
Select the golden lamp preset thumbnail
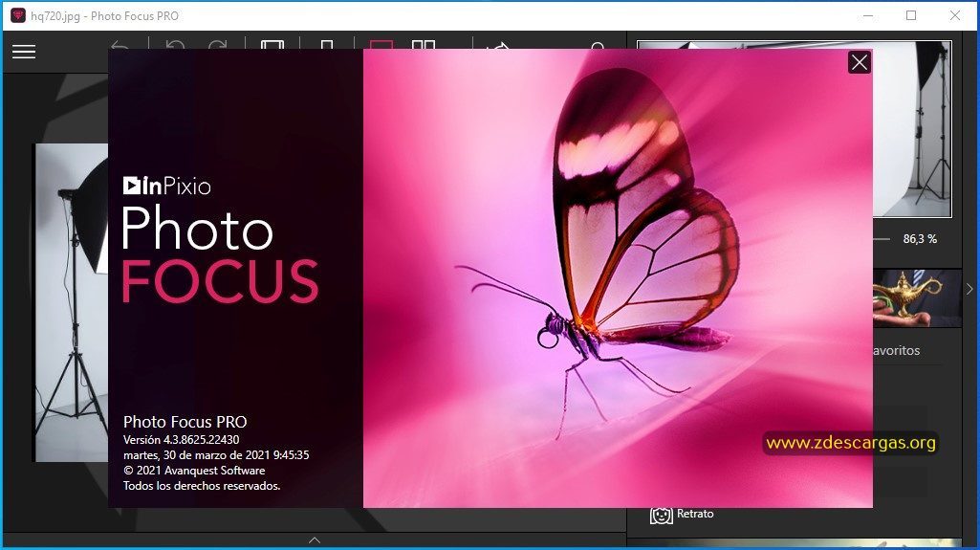point(917,298)
